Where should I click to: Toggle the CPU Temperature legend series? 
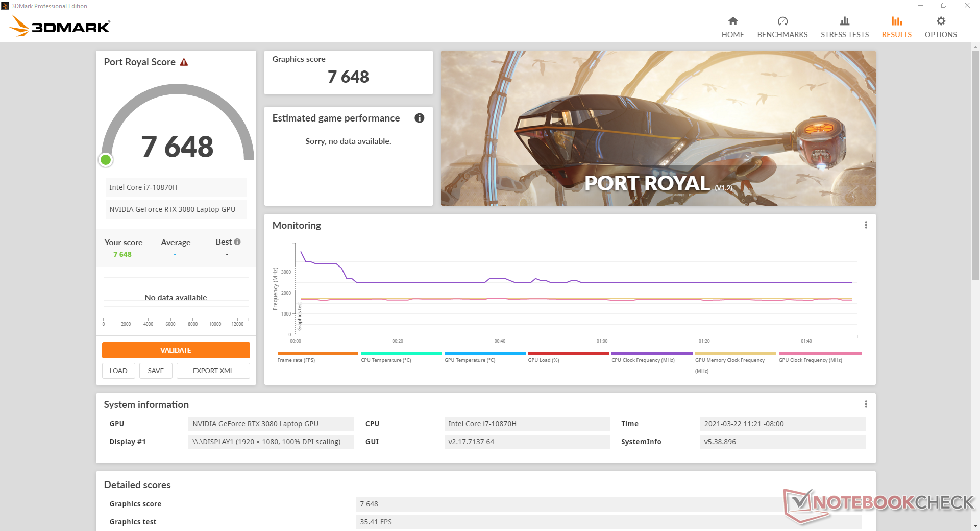[x=386, y=360]
